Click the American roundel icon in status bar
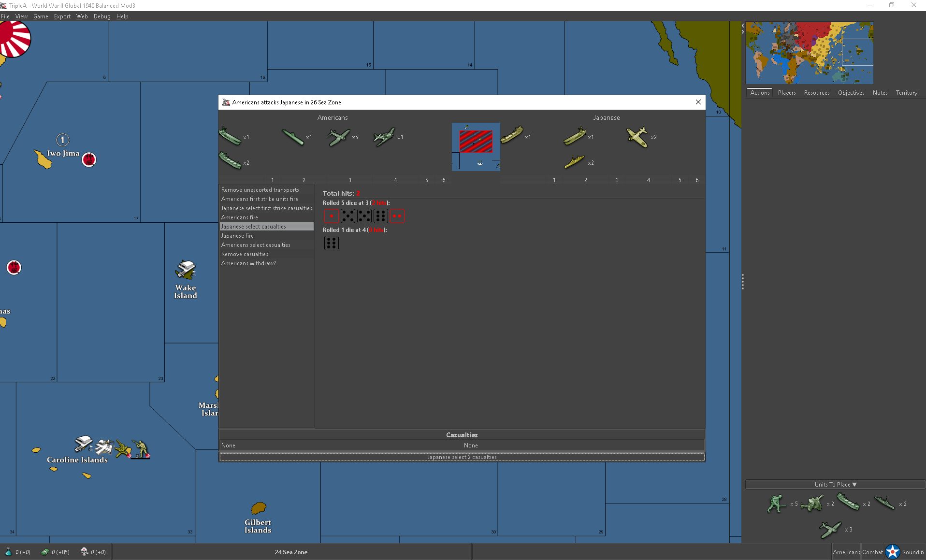 pos(892,552)
